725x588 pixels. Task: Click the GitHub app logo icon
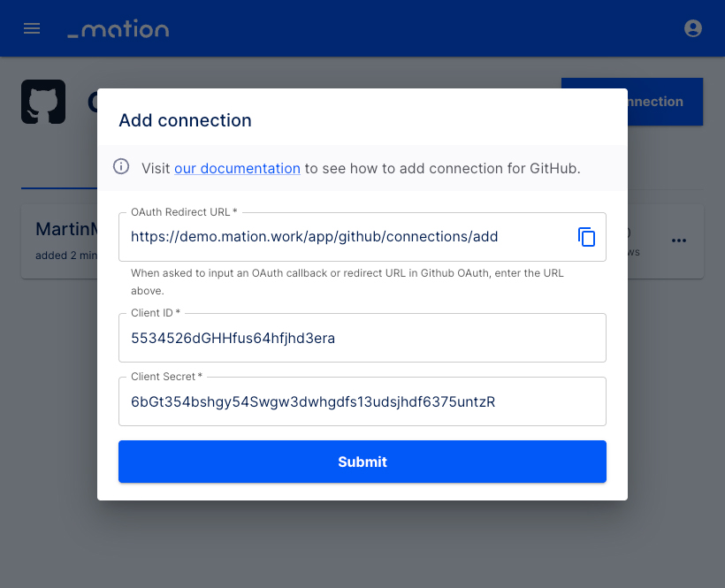(43, 102)
